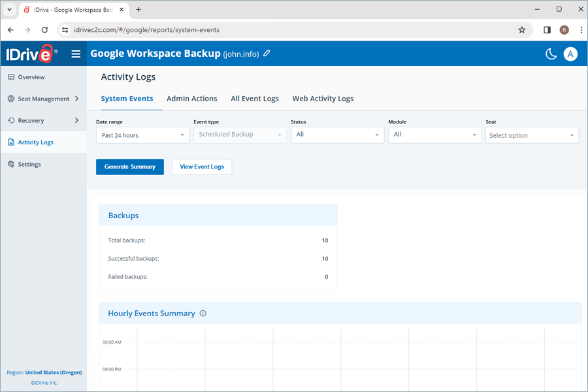
Task: Close the IDrive browser tab
Action: (x=122, y=10)
